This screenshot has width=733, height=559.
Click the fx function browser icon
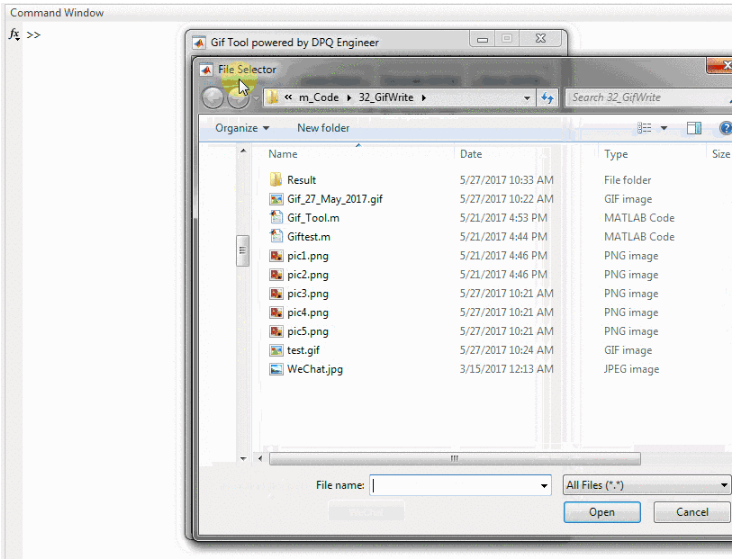pos(14,34)
